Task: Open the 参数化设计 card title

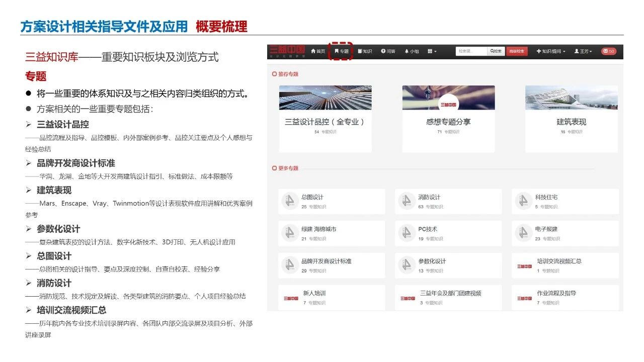Action: pyautogui.click(x=432, y=261)
